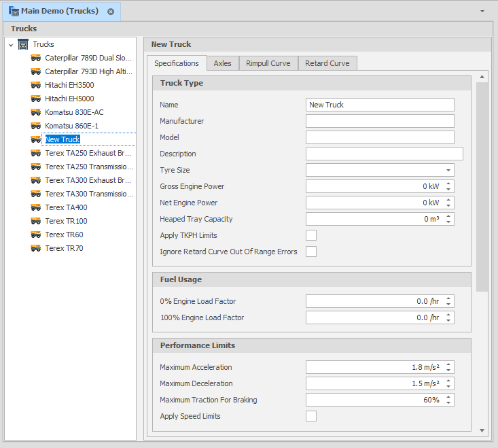Click the Hitachi EH3500 truck icon
Image resolution: width=498 pixels, height=448 pixels.
pos(36,85)
